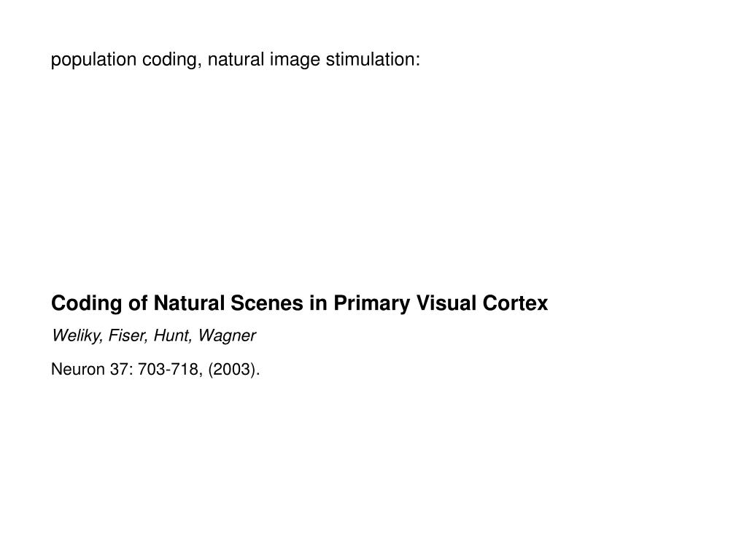Click the volume number "37:" in citation
Image resolution: width=747 pixels, height=560 pixels.
[122, 369]
